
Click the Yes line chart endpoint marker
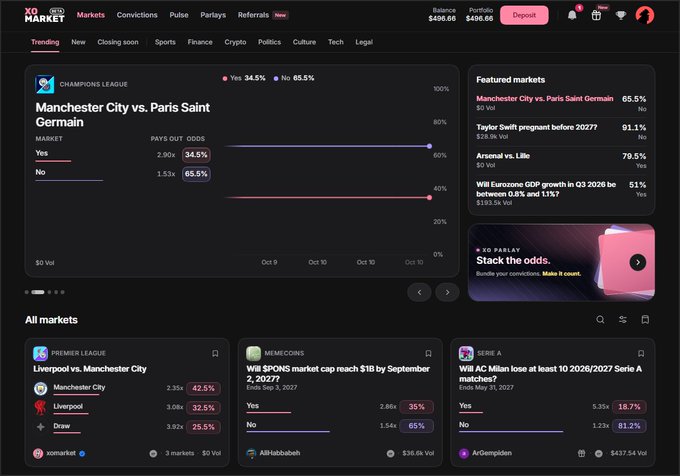click(429, 198)
